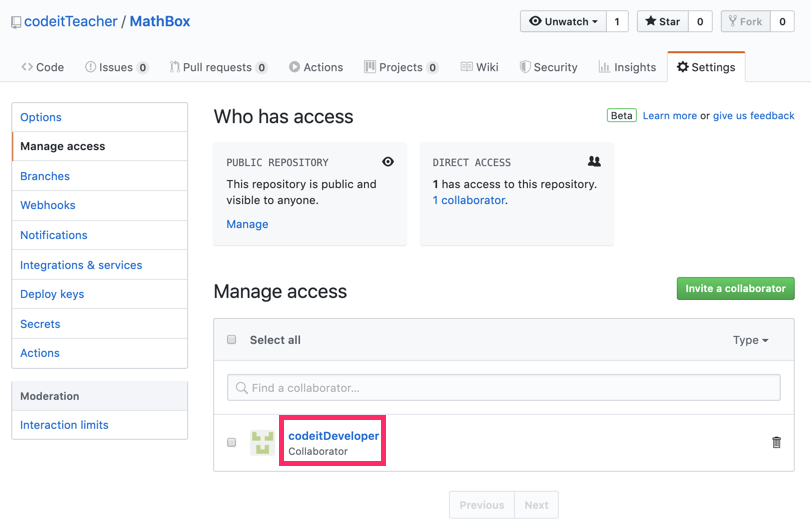Open Secrets in the sidebar

99,324
